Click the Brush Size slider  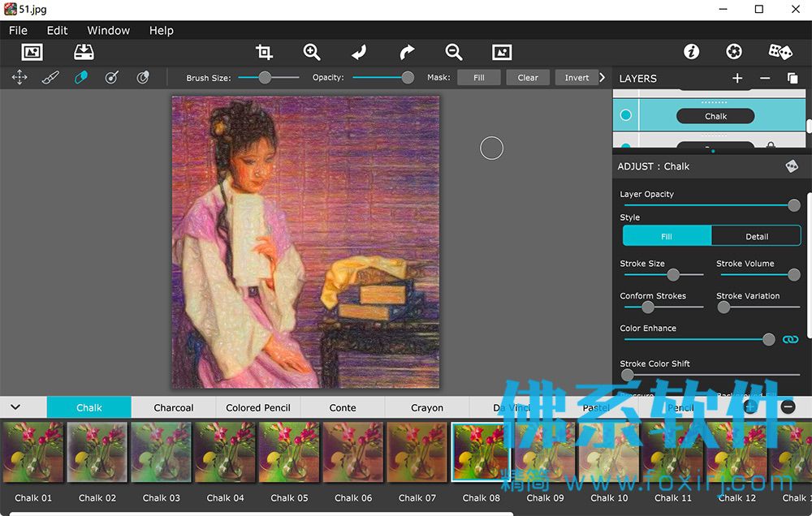[x=268, y=78]
